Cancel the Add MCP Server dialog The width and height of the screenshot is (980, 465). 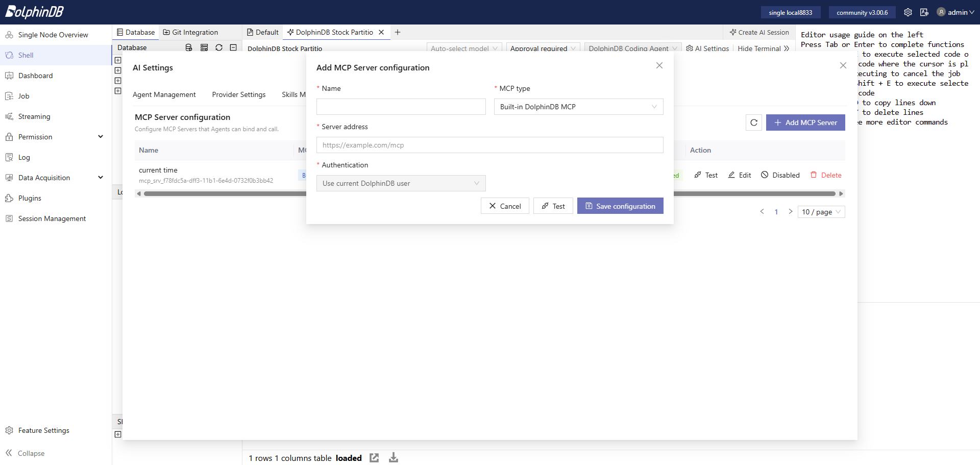click(x=505, y=206)
